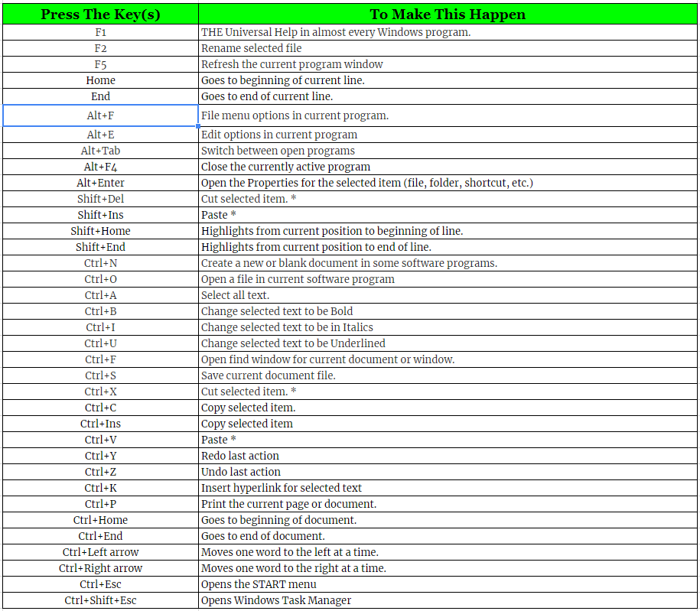The height and width of the screenshot is (611, 700).
Task: Click the 'To Make This Happen' header
Action: click(448, 13)
